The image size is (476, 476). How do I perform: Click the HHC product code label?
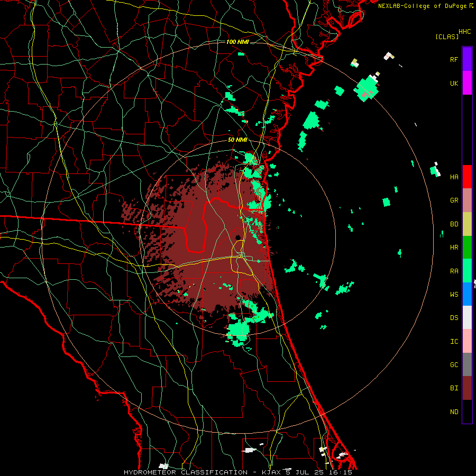point(464,32)
